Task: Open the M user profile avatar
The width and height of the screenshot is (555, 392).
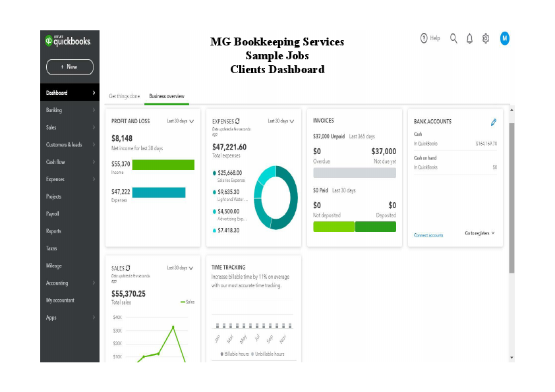Action: click(505, 38)
